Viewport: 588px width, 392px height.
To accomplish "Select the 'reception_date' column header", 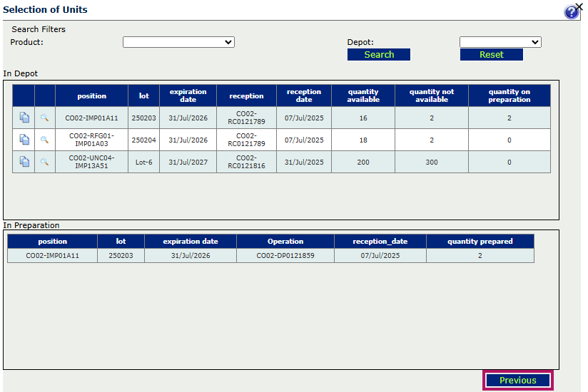I will (380, 242).
